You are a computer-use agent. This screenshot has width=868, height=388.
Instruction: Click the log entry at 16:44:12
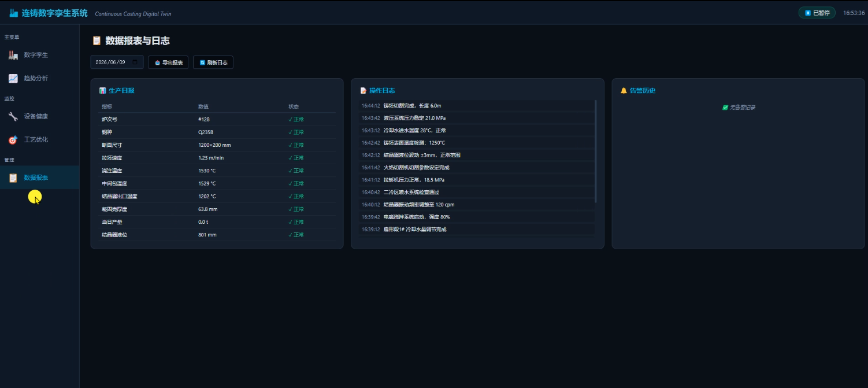[x=476, y=106]
